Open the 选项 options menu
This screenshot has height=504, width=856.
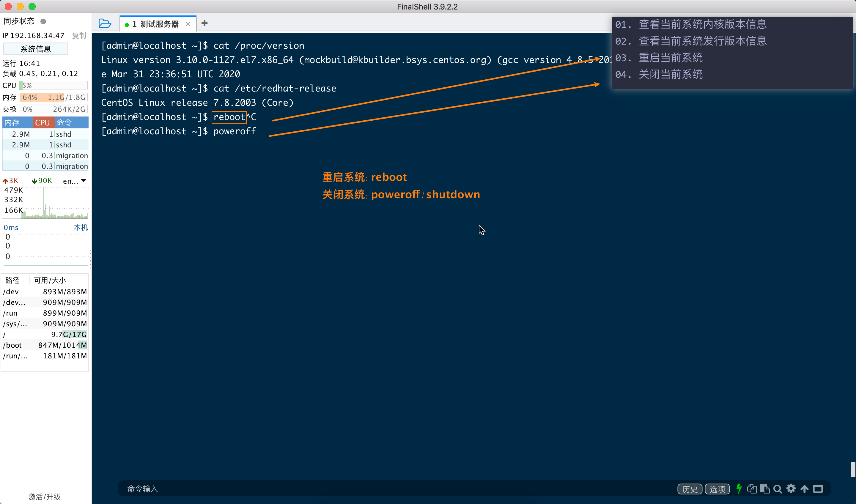717,489
